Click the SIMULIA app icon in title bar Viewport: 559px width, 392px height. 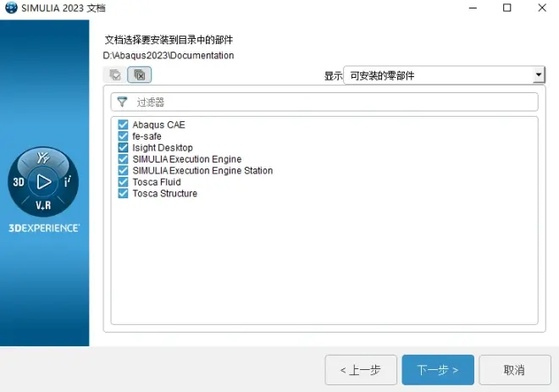point(11,8)
